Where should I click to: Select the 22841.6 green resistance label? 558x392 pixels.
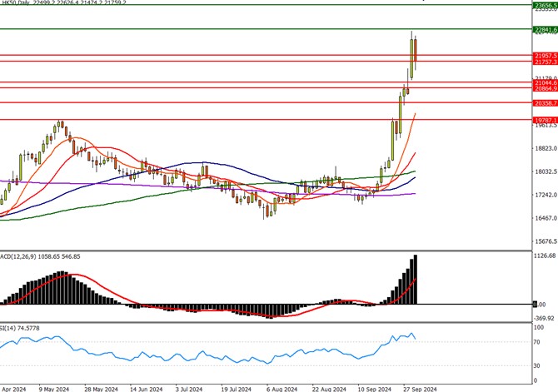click(x=544, y=30)
